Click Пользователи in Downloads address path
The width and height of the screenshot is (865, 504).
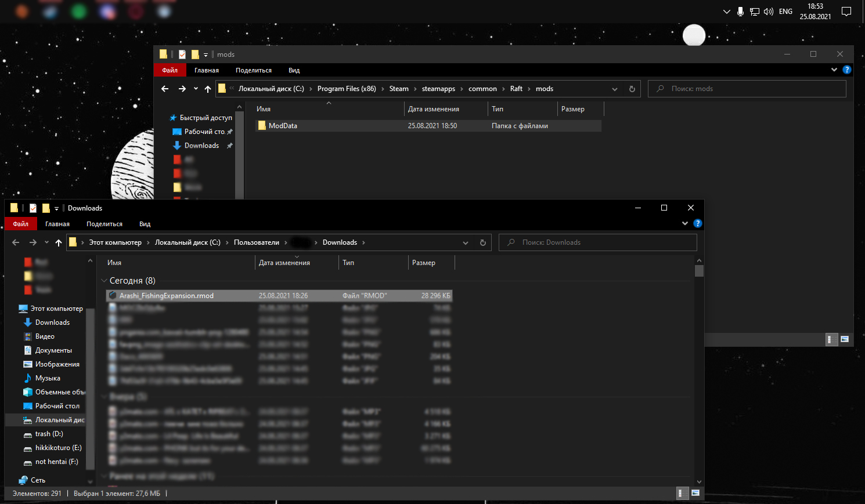point(257,242)
